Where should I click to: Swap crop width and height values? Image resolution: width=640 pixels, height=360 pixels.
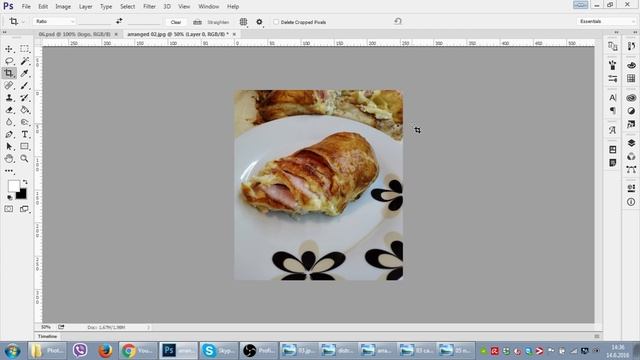coord(119,21)
